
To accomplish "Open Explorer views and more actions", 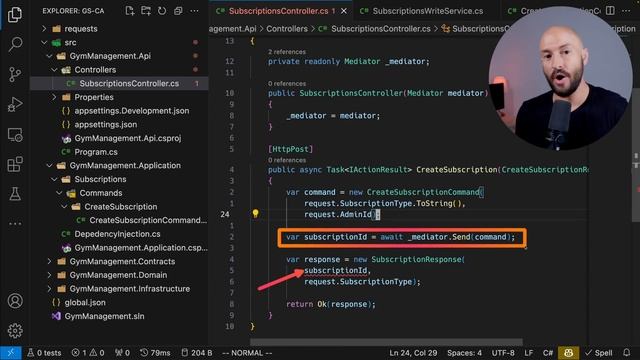I will pos(194,11).
